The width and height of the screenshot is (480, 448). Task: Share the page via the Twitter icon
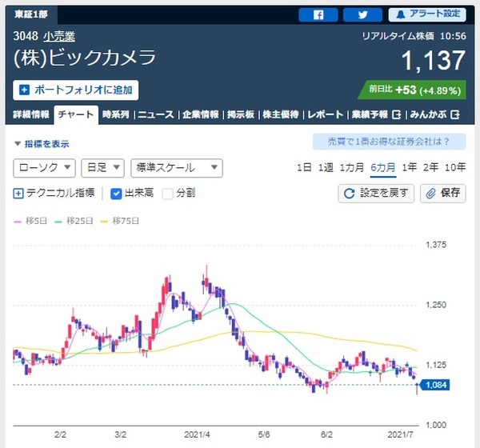(x=362, y=14)
